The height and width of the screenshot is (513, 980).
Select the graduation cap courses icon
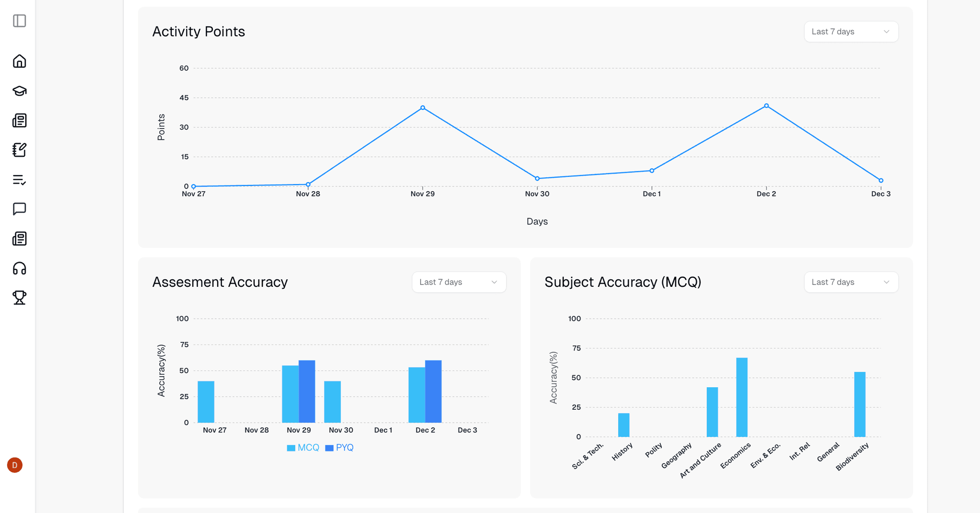point(19,91)
